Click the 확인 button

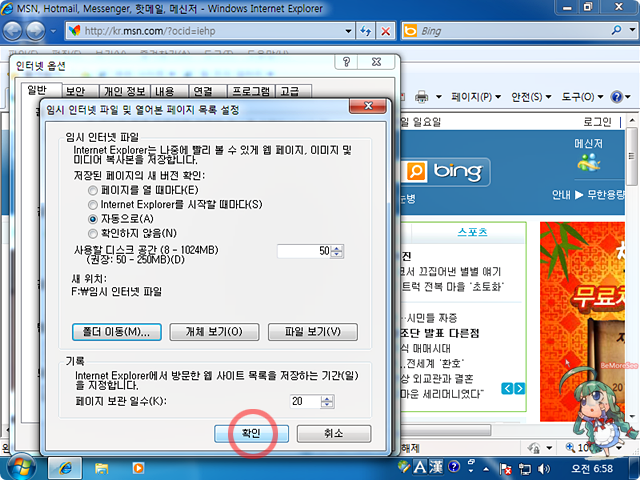pyautogui.click(x=251, y=434)
